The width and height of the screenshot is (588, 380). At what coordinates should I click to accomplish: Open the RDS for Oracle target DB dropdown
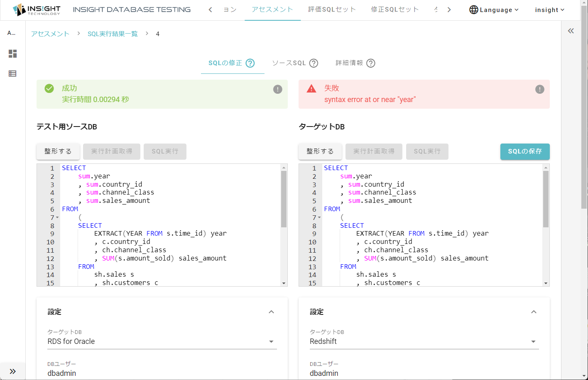(162, 341)
